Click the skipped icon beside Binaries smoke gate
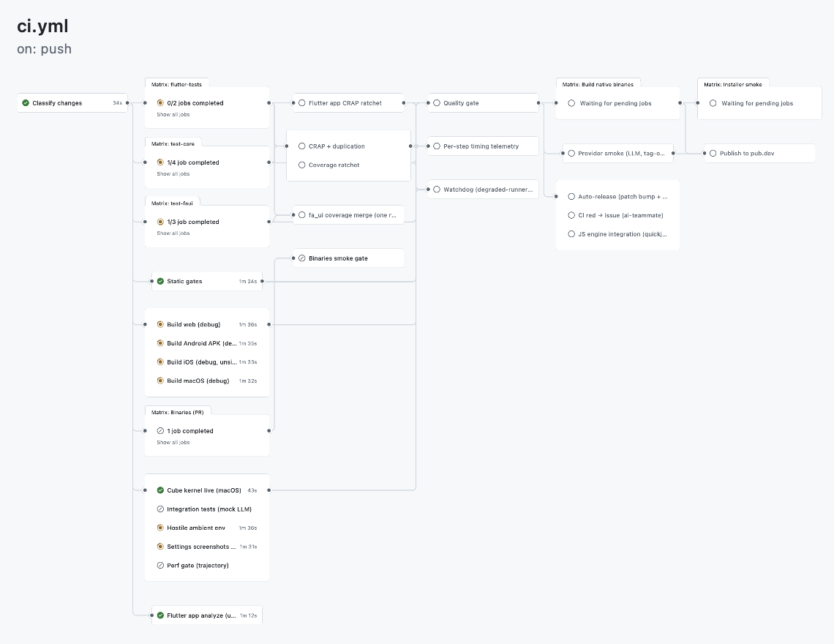This screenshot has height=644, width=834. click(301, 258)
